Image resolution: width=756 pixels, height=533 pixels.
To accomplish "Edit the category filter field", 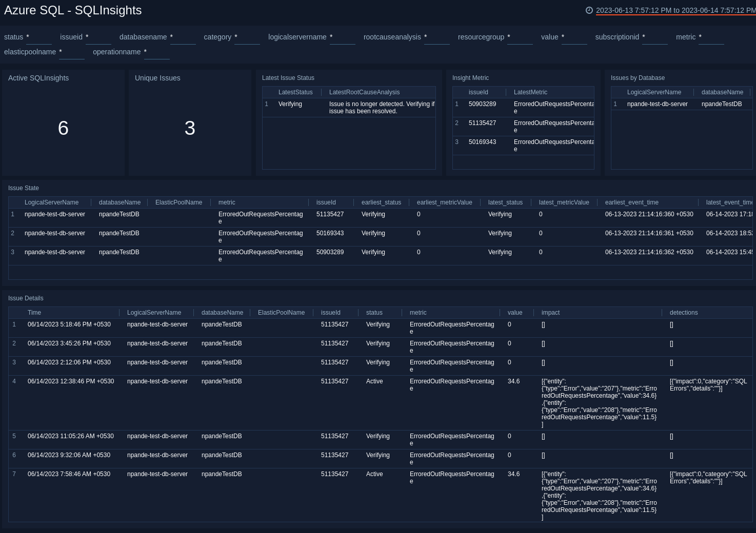I will pyautogui.click(x=247, y=37).
